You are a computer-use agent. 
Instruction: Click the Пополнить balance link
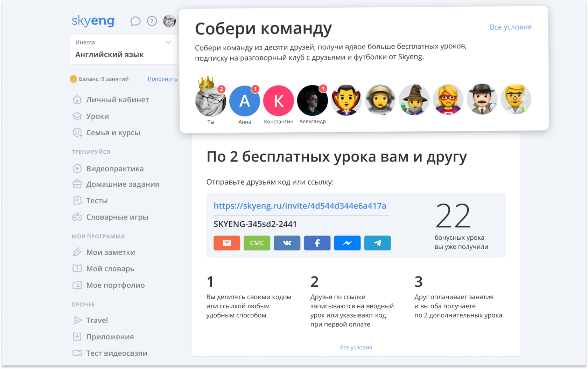[162, 79]
